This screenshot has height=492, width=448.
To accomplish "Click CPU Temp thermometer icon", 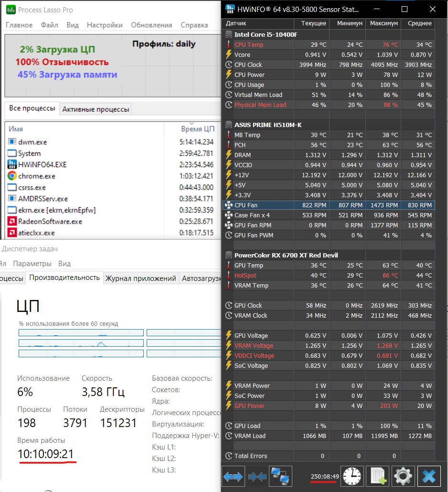I will (229, 44).
